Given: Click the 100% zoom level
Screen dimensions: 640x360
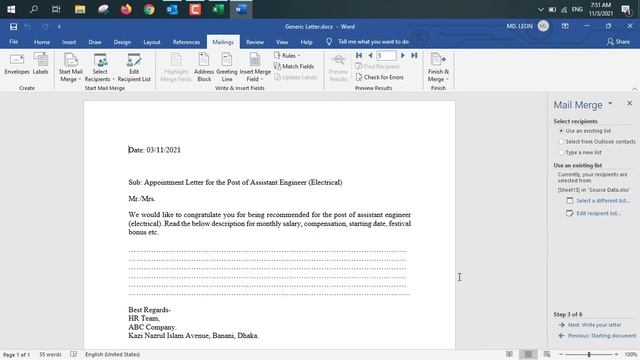Looking at the screenshot, I should (631, 354).
